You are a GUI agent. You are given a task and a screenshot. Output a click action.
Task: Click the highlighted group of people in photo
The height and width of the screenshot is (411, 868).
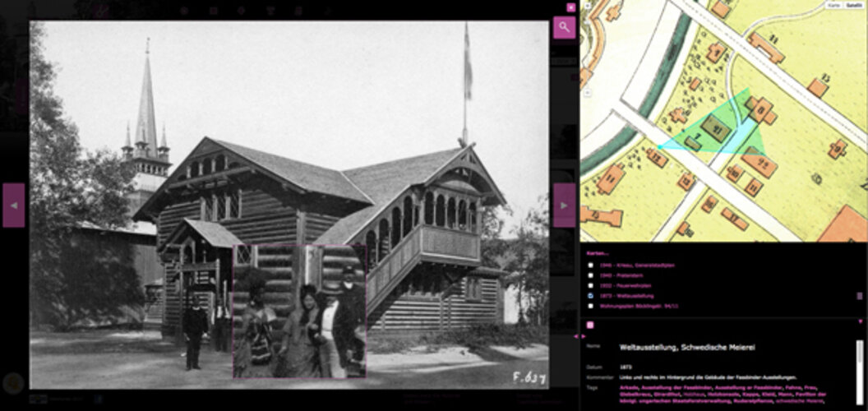[x=299, y=312]
